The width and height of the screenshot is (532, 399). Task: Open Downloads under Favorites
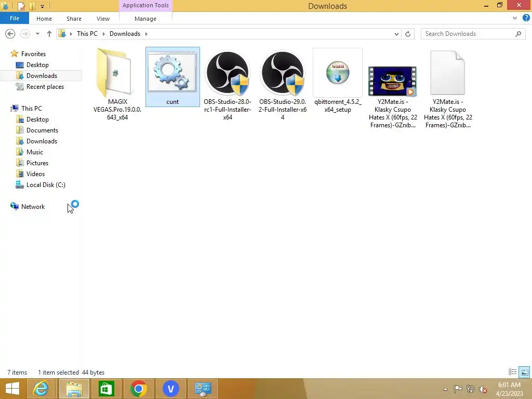pos(42,76)
